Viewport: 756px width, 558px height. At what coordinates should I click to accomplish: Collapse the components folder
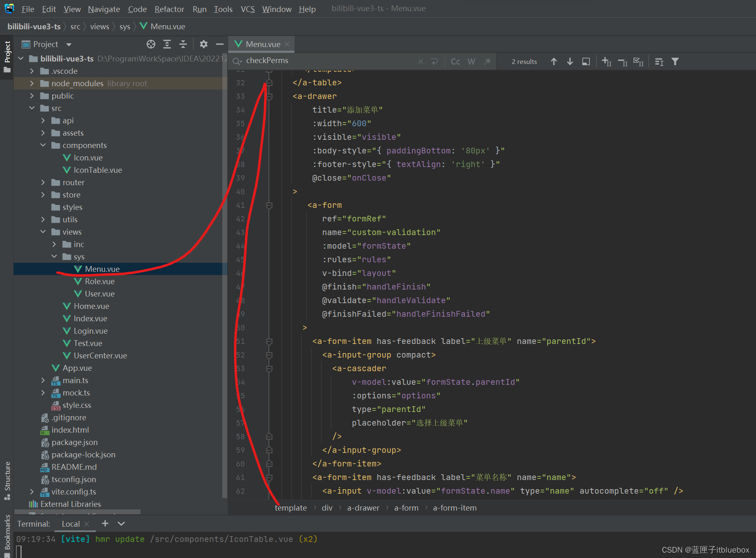[x=43, y=145]
